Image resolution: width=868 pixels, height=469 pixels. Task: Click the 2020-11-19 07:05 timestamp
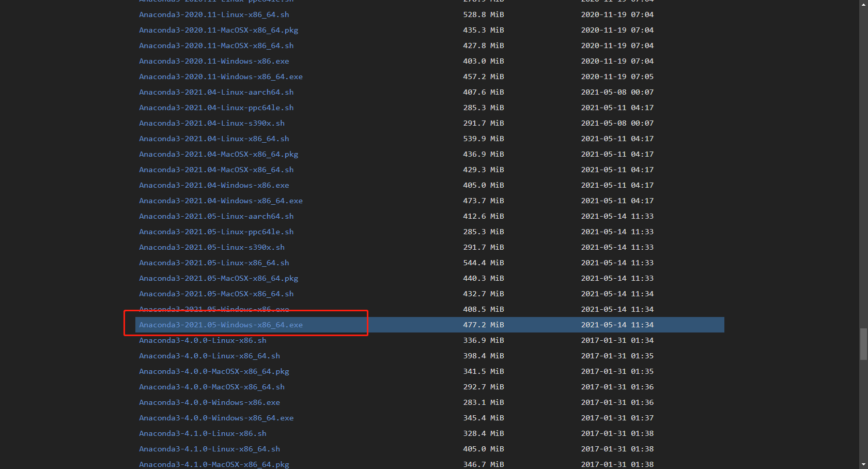click(x=617, y=77)
